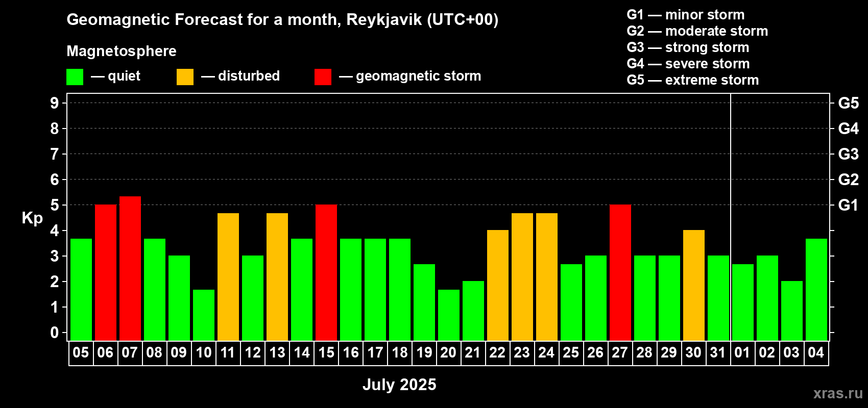The image size is (868, 408).
Task: Click date label 09 on x-axis
Action: point(179,352)
